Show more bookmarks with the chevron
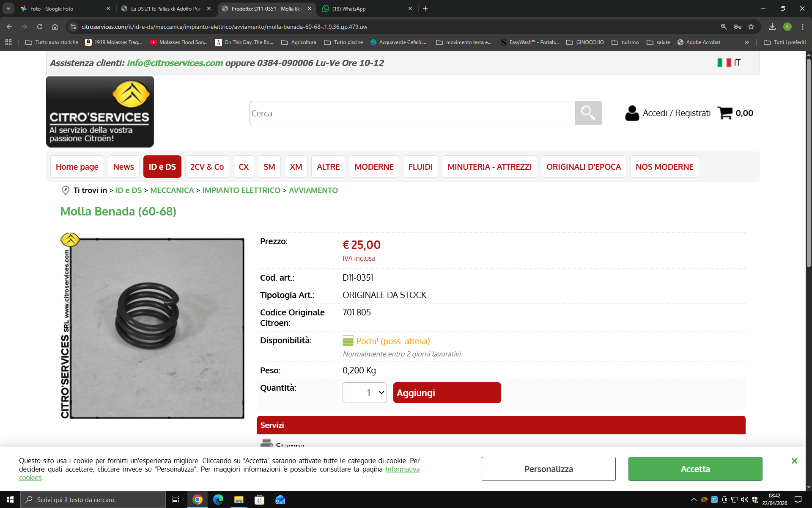812x508 pixels. tap(747, 42)
